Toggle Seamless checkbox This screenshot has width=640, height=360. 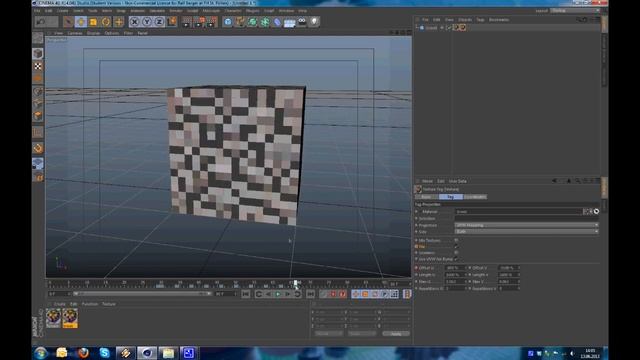tap(456, 253)
